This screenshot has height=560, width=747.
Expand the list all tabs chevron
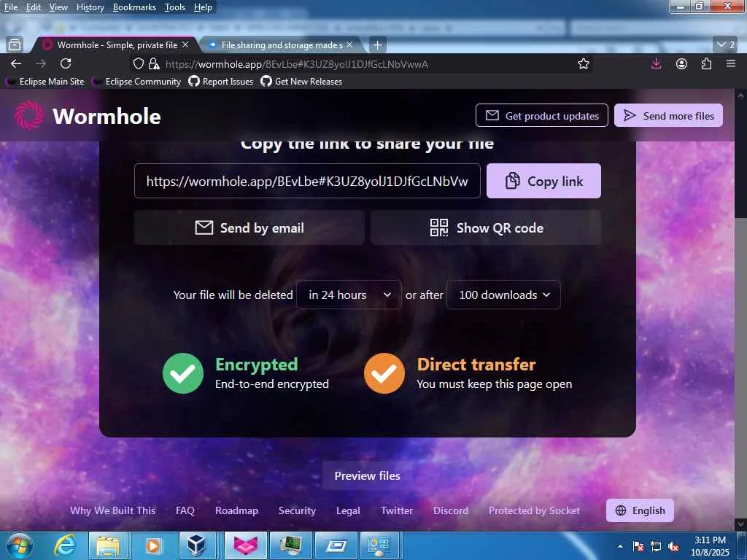[726, 44]
